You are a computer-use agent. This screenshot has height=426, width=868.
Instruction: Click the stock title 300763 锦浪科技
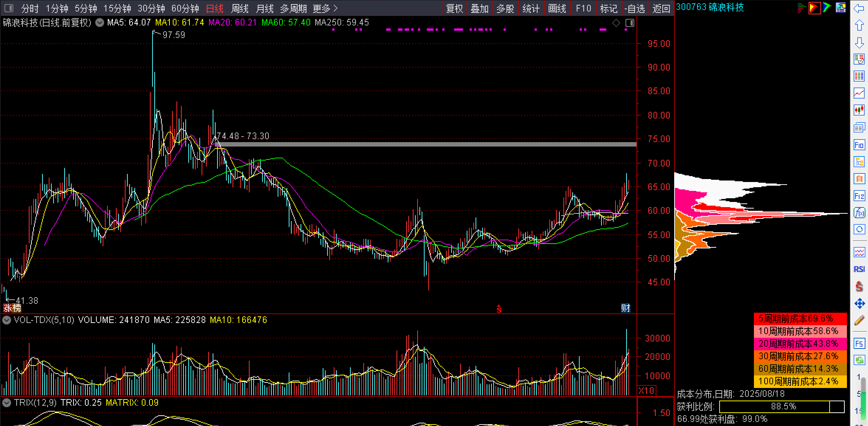point(710,7)
